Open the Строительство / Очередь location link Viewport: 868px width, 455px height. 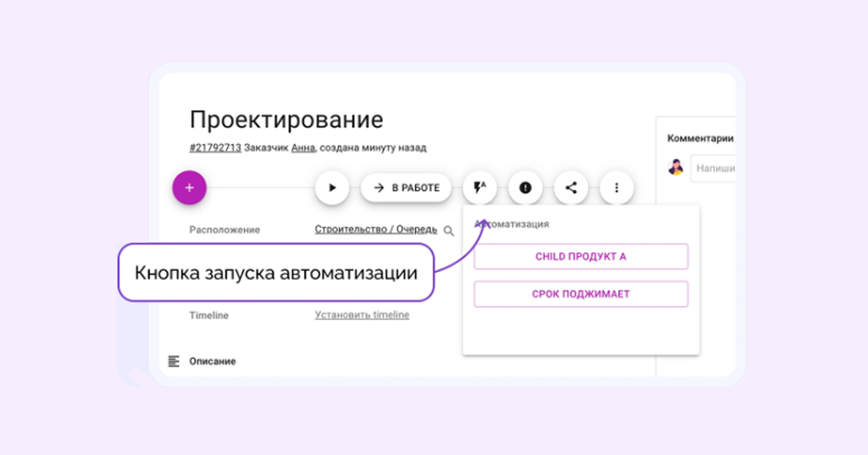(375, 229)
